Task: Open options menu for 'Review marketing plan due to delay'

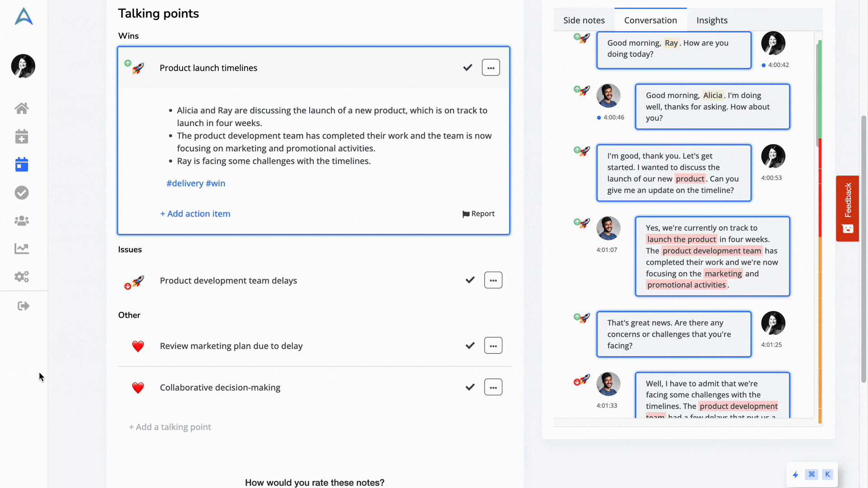Action: click(493, 345)
